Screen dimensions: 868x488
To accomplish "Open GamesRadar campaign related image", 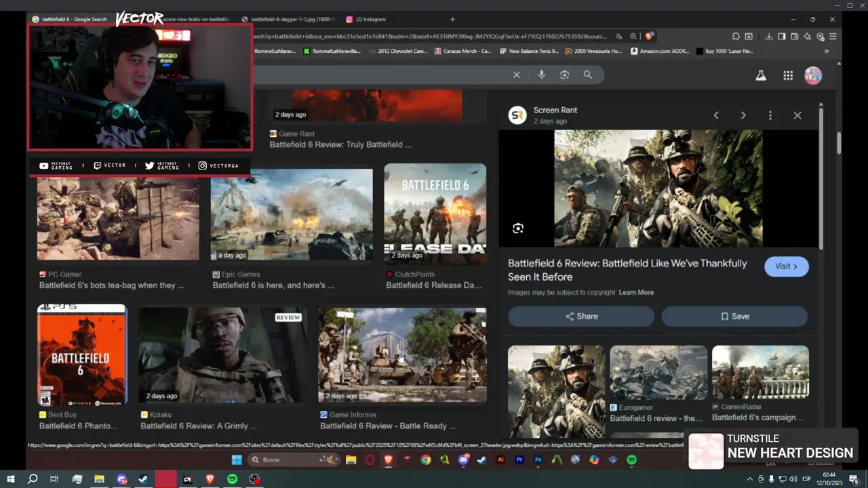I will (x=760, y=373).
